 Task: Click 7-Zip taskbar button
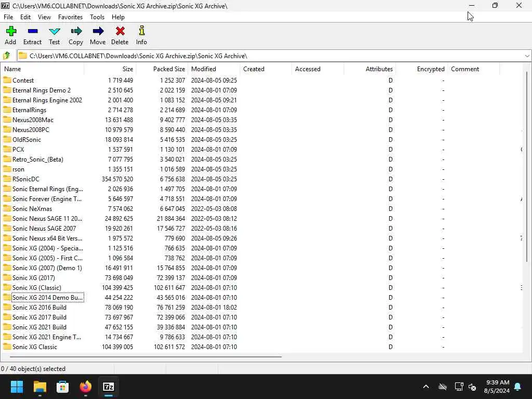coord(109,387)
